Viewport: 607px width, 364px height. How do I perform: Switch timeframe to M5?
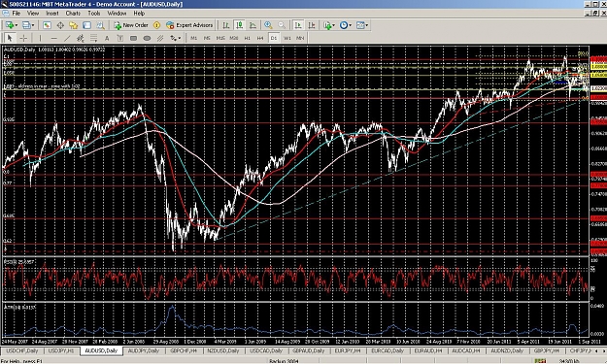[x=207, y=38]
